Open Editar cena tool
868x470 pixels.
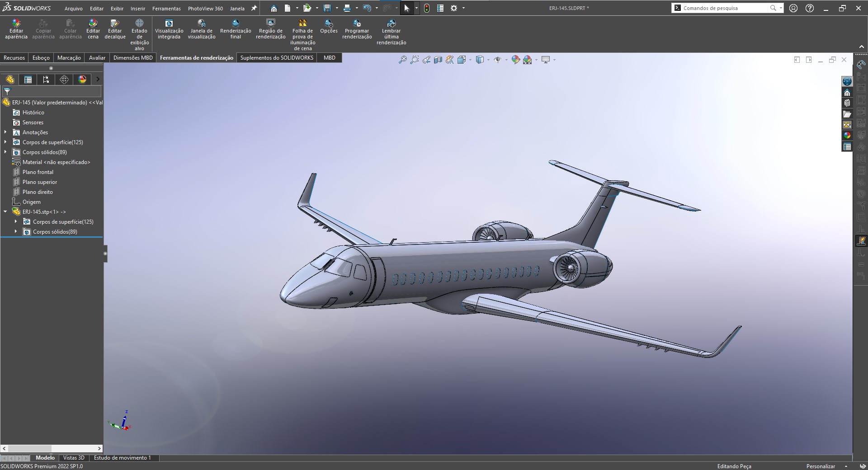(x=93, y=29)
